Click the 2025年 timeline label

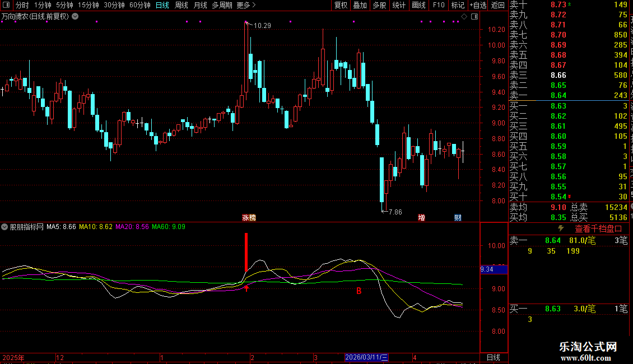[x=13, y=357]
